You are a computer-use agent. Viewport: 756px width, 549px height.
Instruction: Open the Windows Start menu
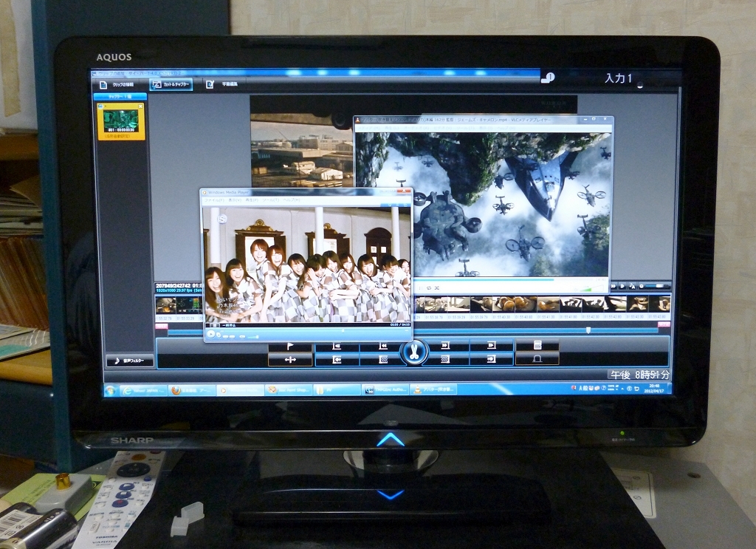[111, 391]
